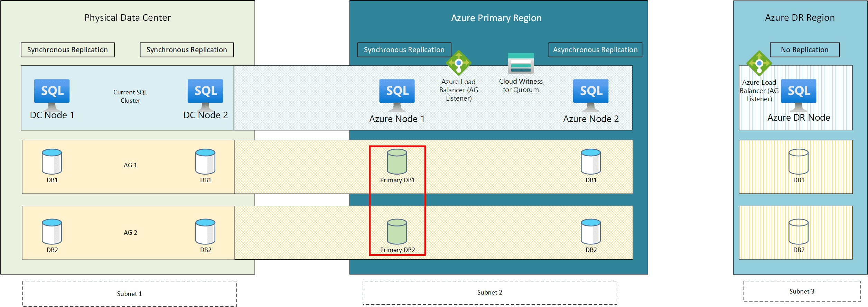Click the DB2 cylinder under DC Node 1
This screenshot has height=307, width=868.
tap(52, 231)
